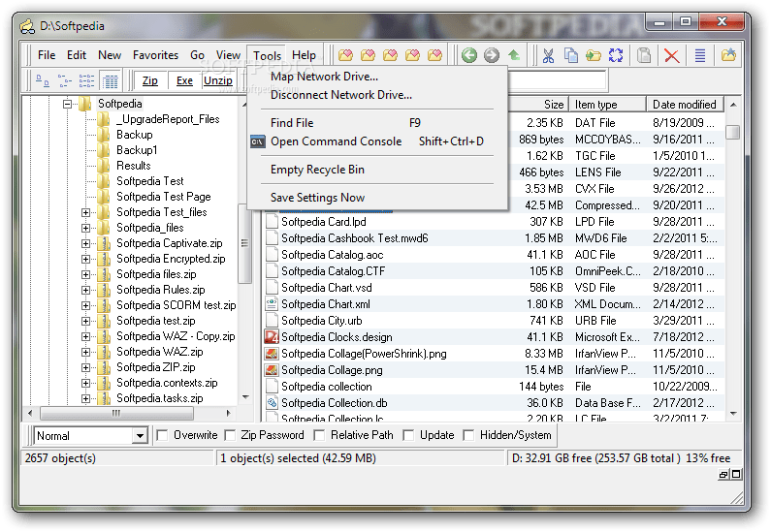Image resolution: width=771 pixels, height=532 pixels.
Task: Click the blue Refresh arrows icon
Action: click(616, 55)
